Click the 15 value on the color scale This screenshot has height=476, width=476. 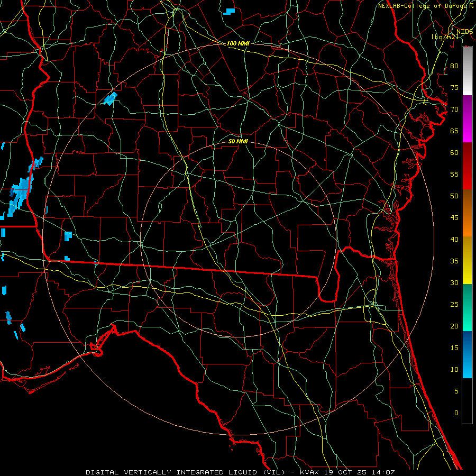click(x=454, y=348)
